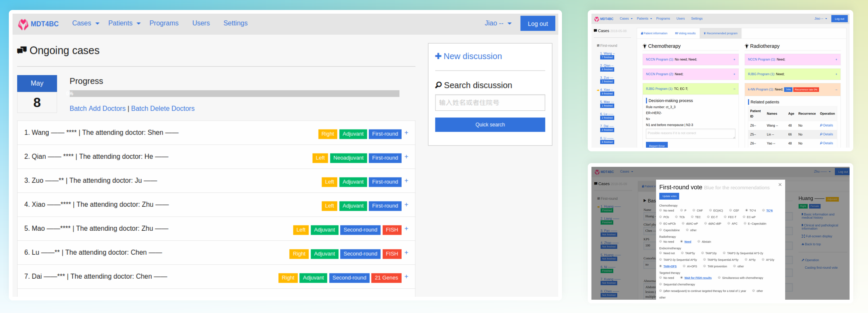The width and height of the screenshot is (868, 313).
Task: Click the Details magnifier icon for patient Wang
Action: pyautogui.click(x=821, y=125)
